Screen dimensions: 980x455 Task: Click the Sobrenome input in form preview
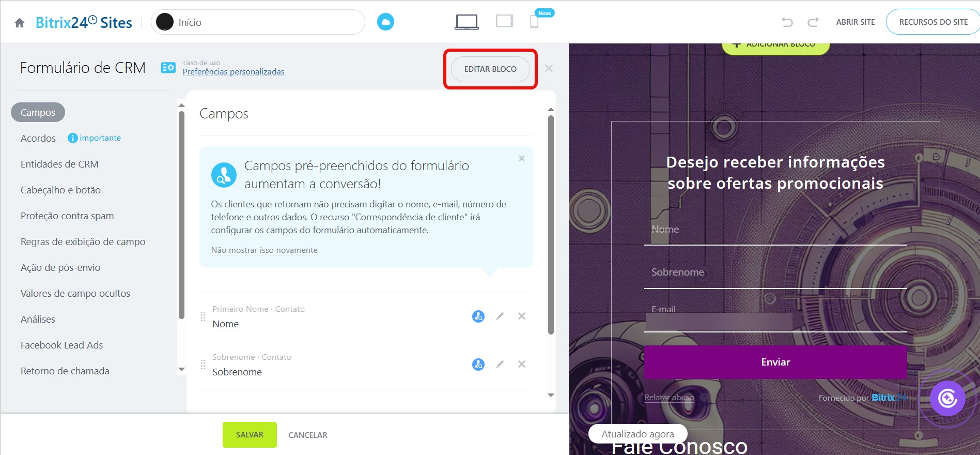[775, 272]
